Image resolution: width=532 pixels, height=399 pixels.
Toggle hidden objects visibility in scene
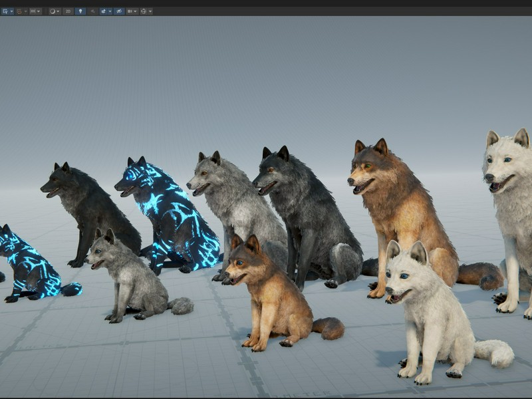pos(119,11)
